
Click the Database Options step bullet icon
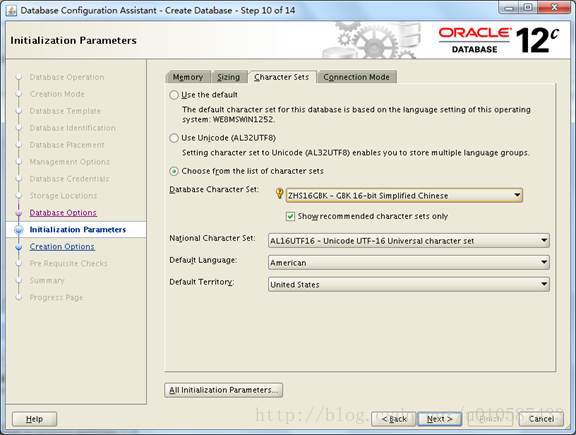point(18,213)
